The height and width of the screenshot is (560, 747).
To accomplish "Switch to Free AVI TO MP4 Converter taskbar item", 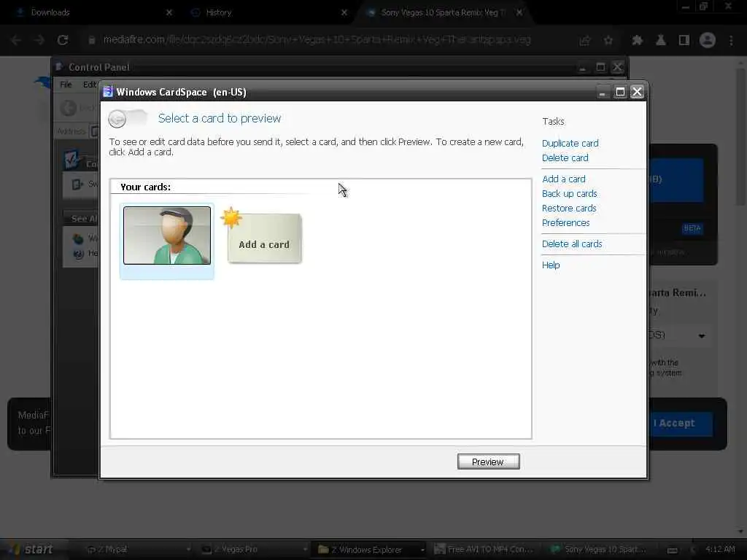I will point(485,550).
